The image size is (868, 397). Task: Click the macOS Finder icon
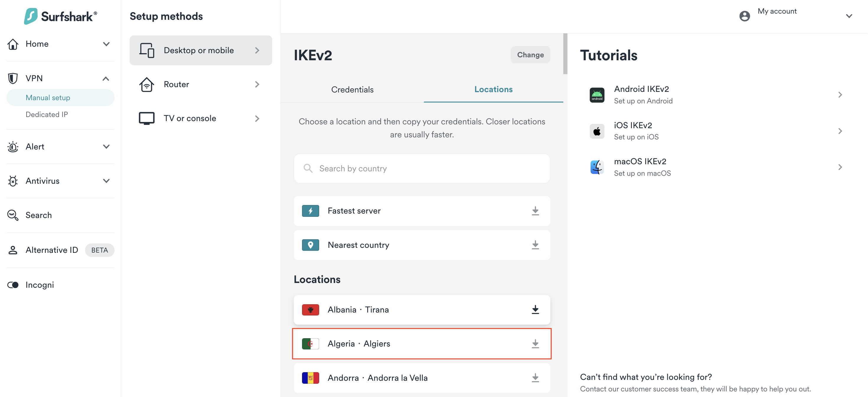tap(597, 167)
